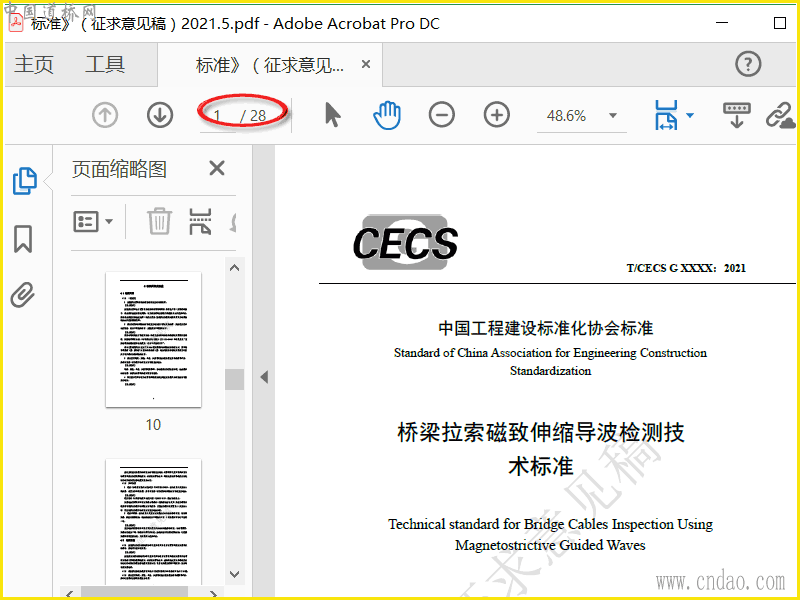
Task: Click the CECS logo on the page
Action: [405, 242]
